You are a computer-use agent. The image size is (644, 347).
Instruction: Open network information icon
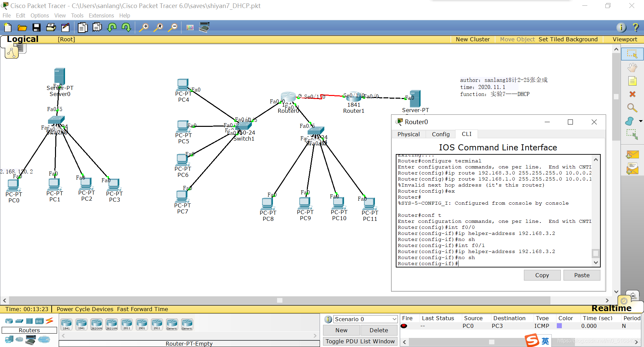(621, 28)
